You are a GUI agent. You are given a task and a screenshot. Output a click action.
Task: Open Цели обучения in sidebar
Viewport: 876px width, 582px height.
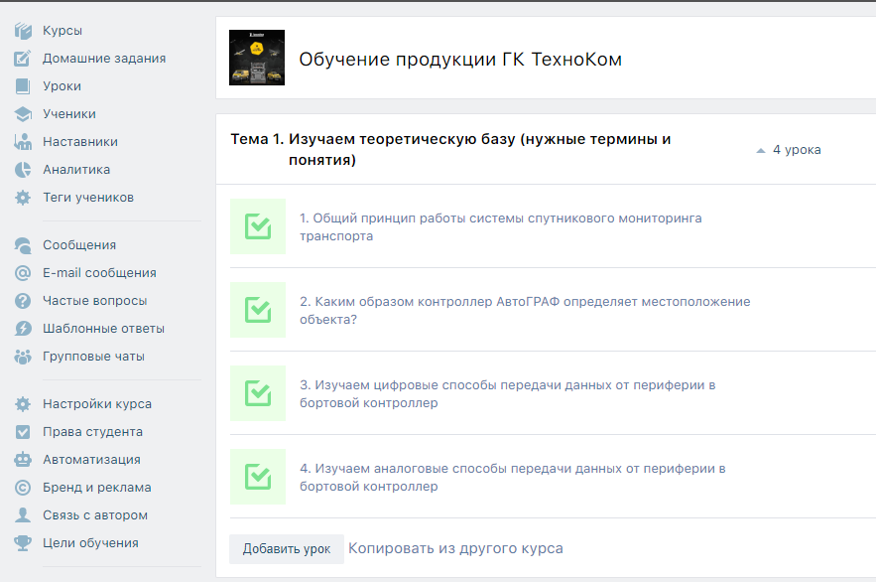(x=91, y=543)
